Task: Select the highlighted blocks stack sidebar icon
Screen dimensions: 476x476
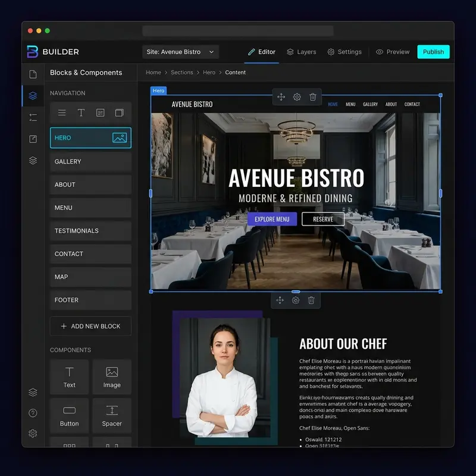Action: (x=33, y=96)
